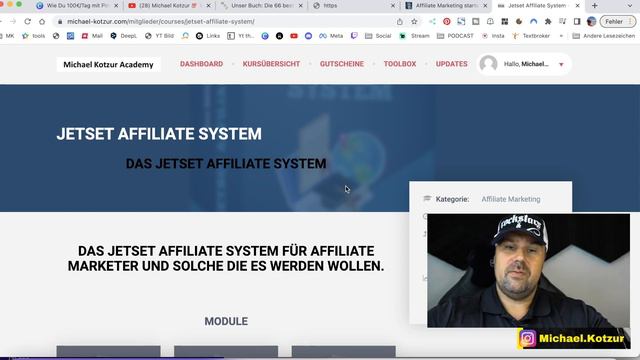Open the Social bookmarks folder

pos(378,36)
